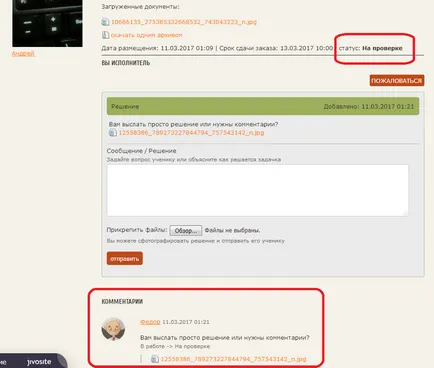434x368 pixels.
Task: Click the В работе -> На проверке status text
Action: (175, 346)
